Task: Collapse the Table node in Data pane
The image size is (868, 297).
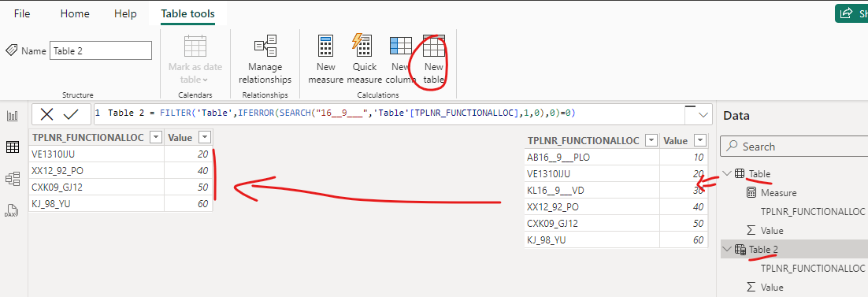Action: 726,174
